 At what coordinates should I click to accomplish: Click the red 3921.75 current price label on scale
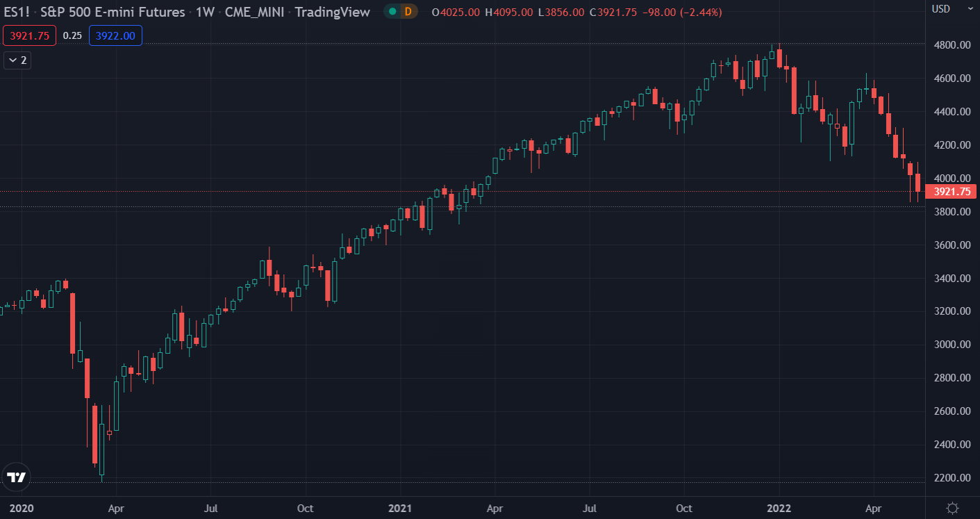pos(952,192)
